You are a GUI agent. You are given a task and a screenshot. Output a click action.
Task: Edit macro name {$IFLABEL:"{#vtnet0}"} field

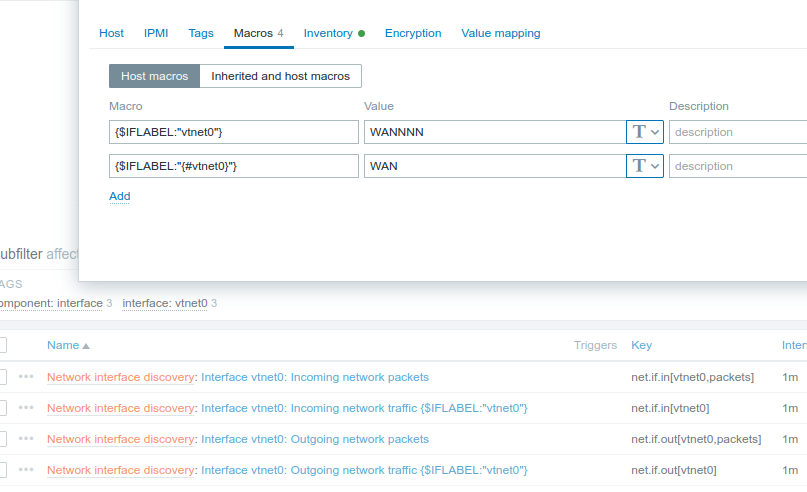tap(234, 166)
